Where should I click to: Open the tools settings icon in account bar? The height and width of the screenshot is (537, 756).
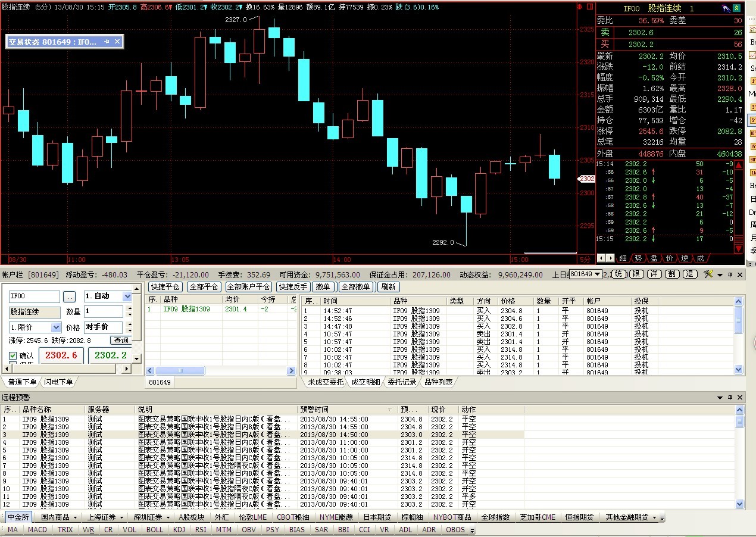click(708, 274)
